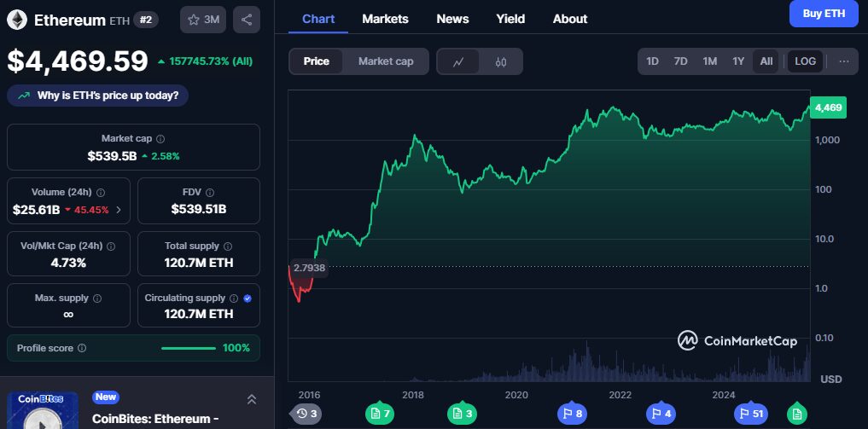868x429 pixels.
Task: Click the Profile score info icon
Action: click(81, 348)
